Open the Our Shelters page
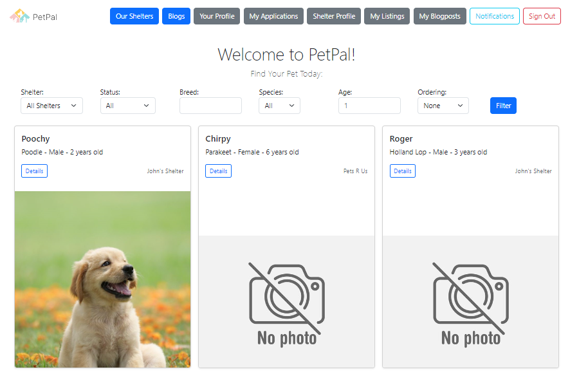This screenshot has width=588, height=374. pyautogui.click(x=134, y=16)
